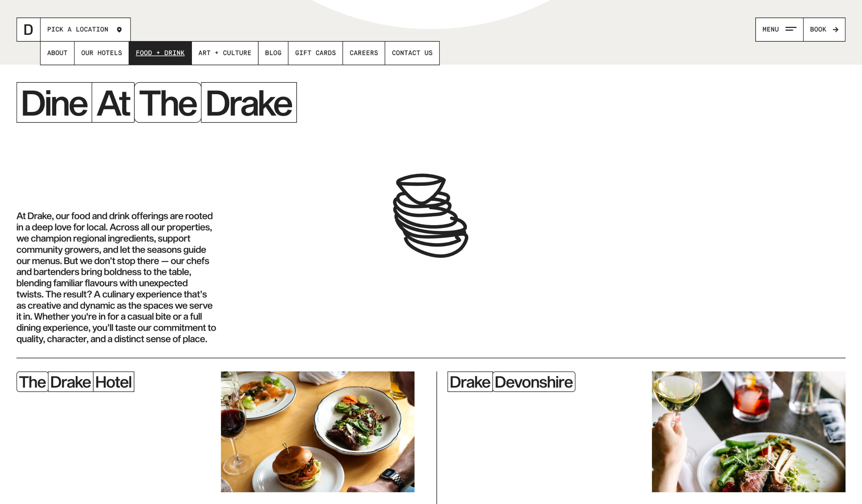Select the Food + Drink nav tab
This screenshot has height=504, width=862.
click(160, 53)
